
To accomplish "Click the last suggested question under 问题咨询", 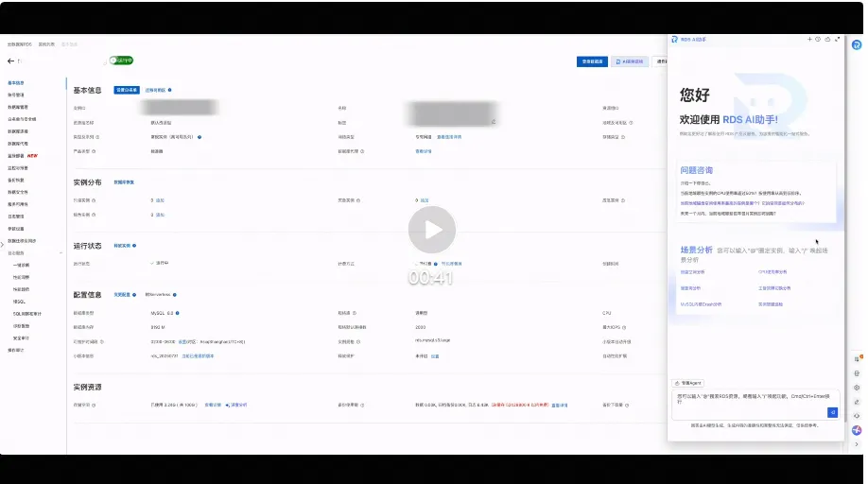I will (728, 214).
